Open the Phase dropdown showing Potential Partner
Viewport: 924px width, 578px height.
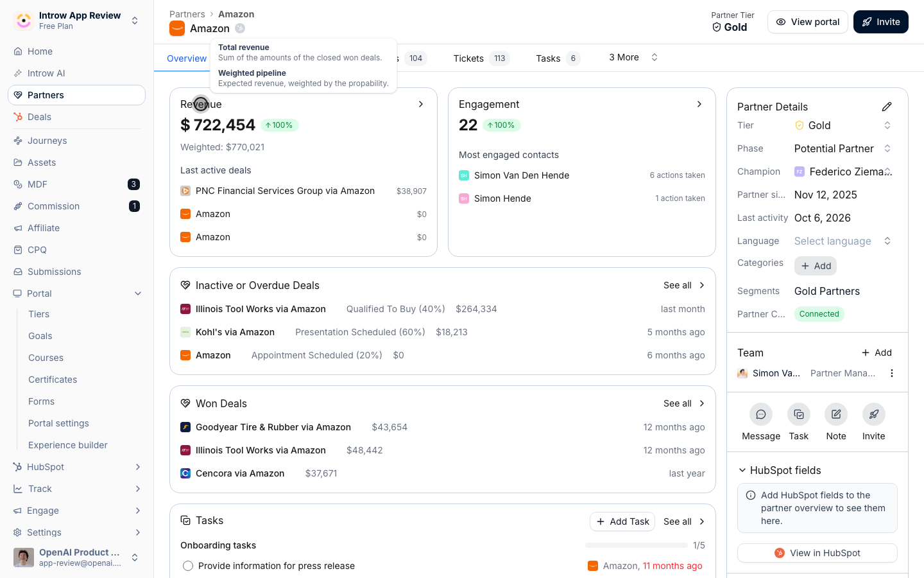843,148
